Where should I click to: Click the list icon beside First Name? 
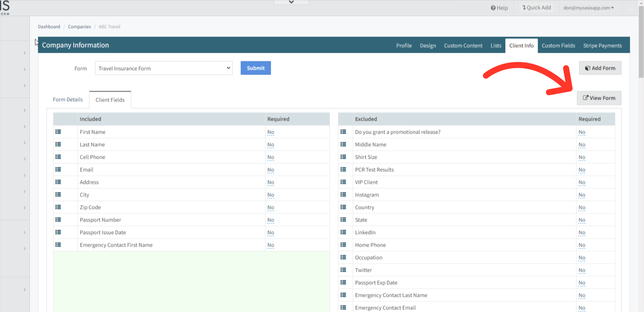(58, 132)
